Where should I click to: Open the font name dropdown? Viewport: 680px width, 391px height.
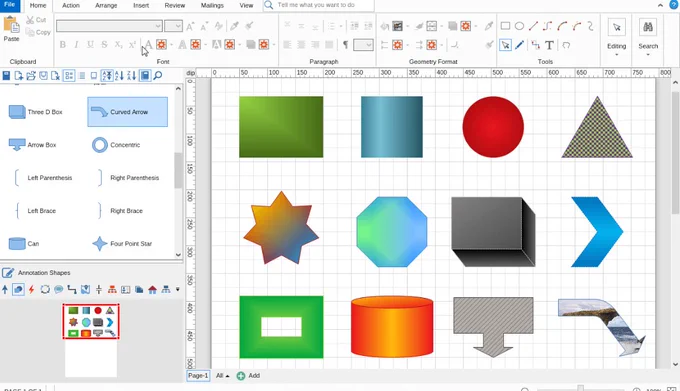158,26
